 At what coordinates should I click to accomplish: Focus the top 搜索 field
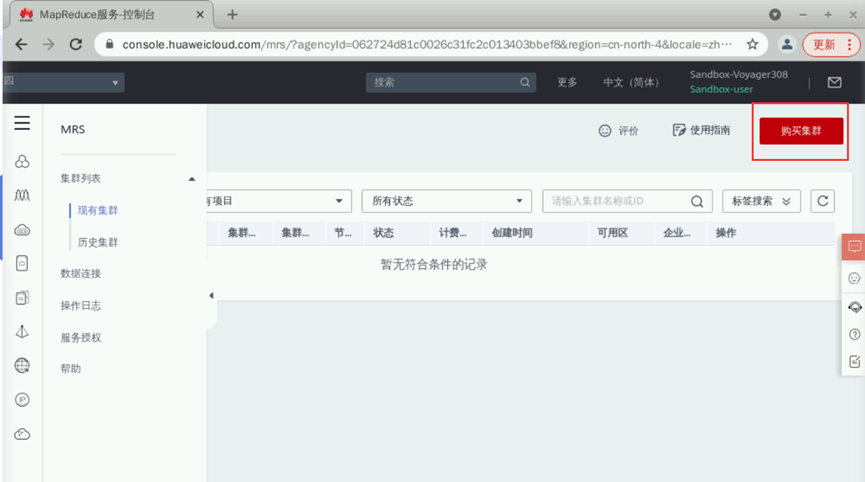pyautogui.click(x=451, y=82)
